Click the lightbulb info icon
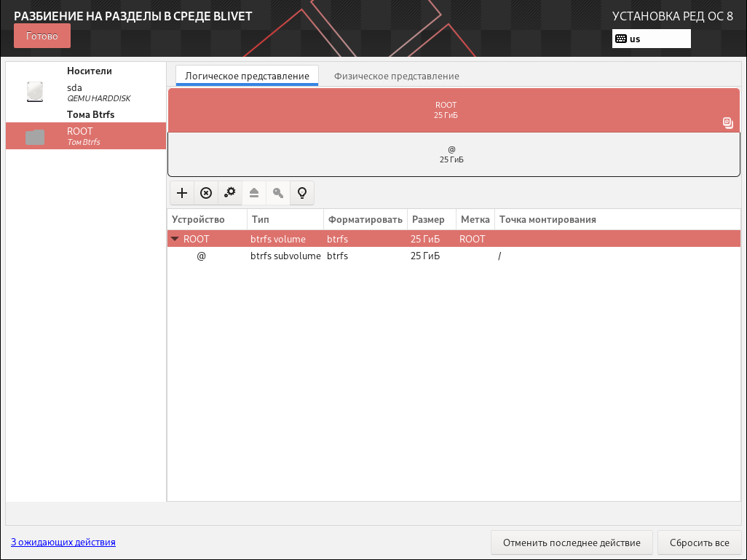Viewport: 747px width, 560px height. (x=302, y=193)
